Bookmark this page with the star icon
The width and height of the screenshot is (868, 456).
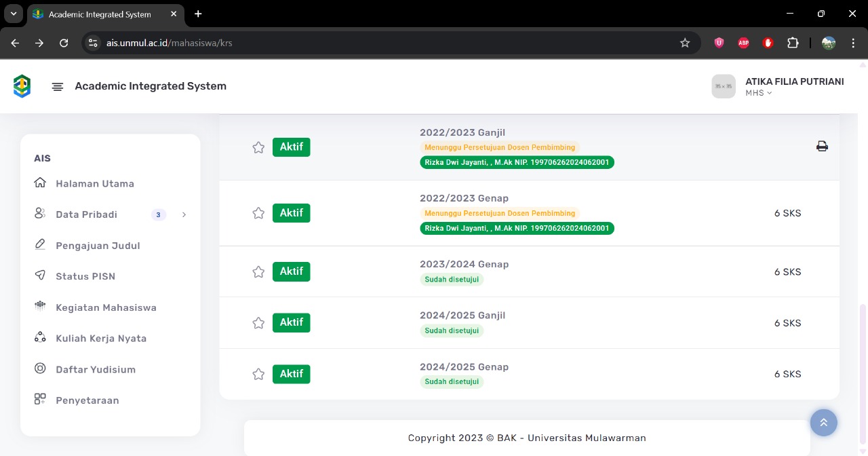tap(685, 43)
